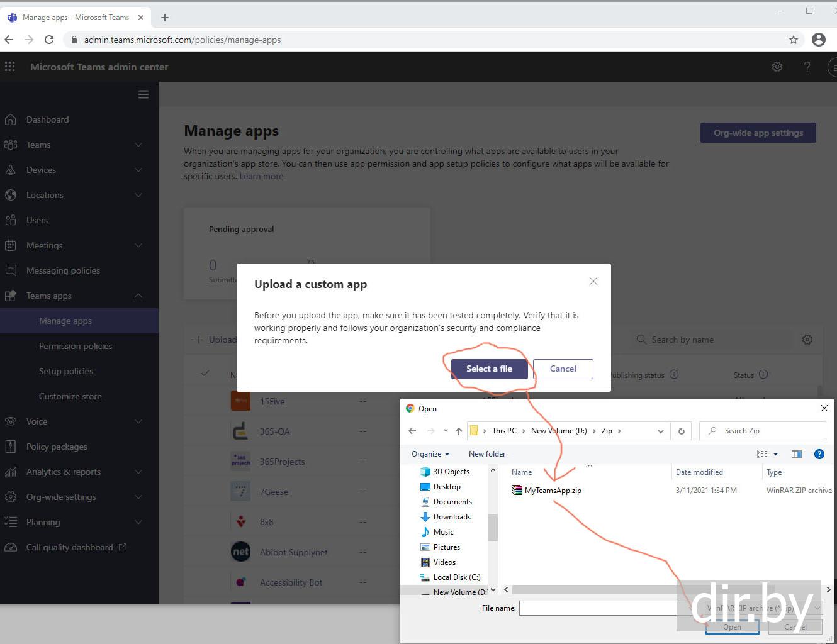Click the 365Projects app icon
Viewport: 837px width, 644px height.
[240, 461]
